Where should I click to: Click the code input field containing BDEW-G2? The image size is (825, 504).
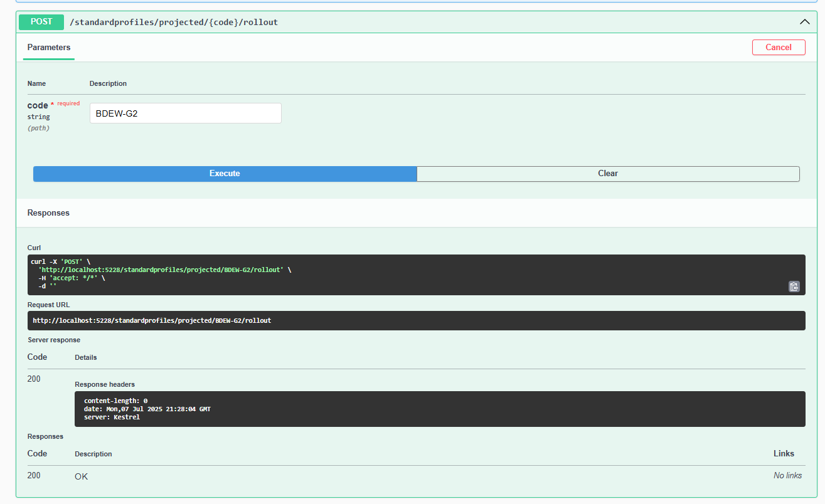click(185, 113)
